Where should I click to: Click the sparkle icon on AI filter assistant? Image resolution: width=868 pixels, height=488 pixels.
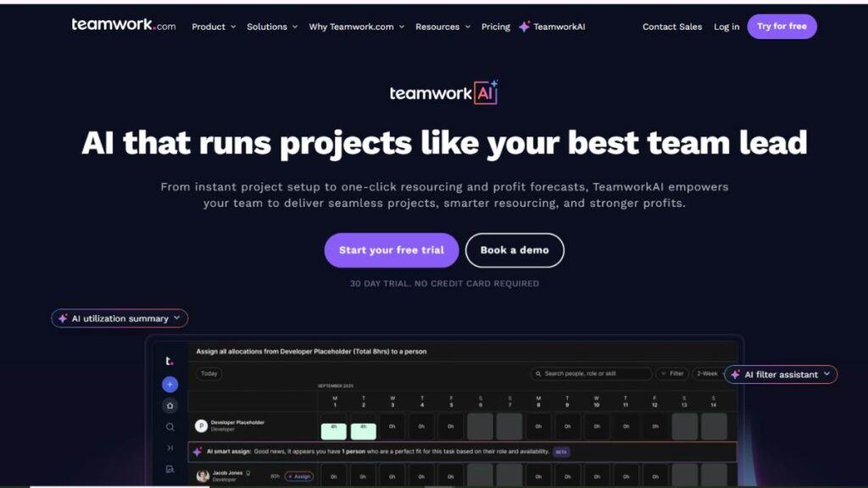coord(735,374)
